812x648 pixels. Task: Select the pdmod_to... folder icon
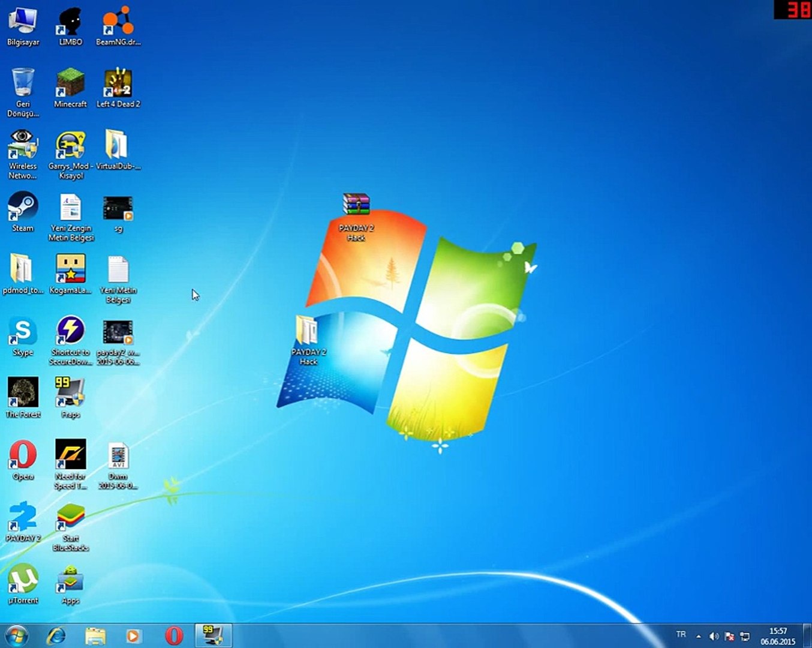coord(23,275)
